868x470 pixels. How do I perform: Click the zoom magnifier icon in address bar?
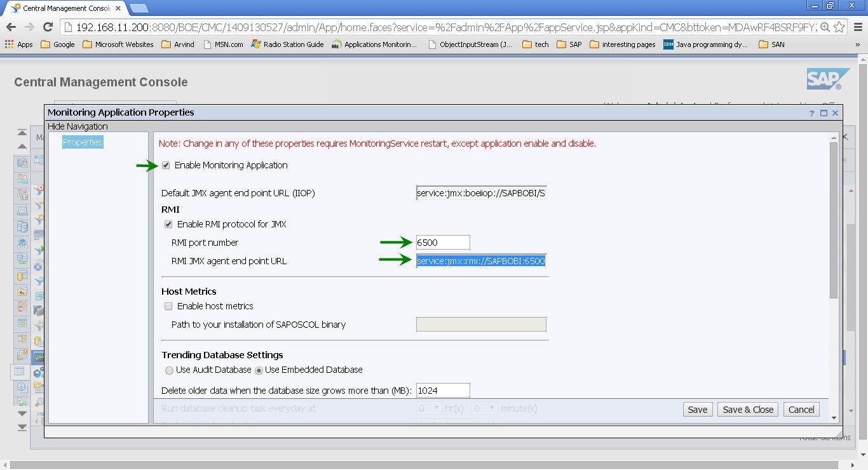(x=825, y=27)
